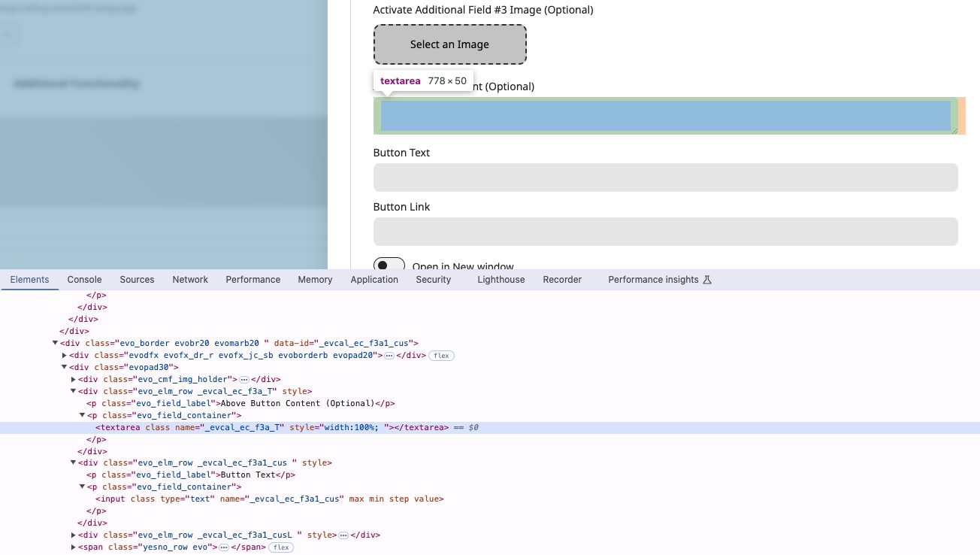Switch to the Memory tab

click(315, 280)
